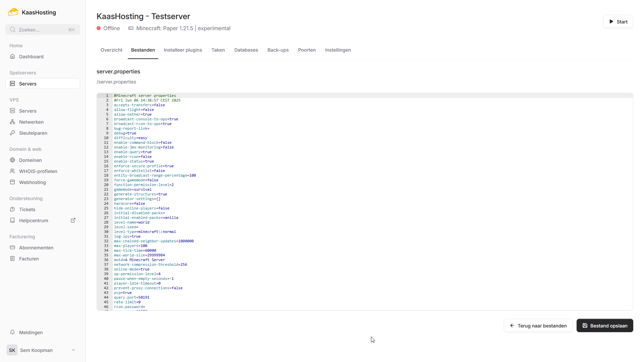Click the Facturen invoice icon

(x=12, y=259)
